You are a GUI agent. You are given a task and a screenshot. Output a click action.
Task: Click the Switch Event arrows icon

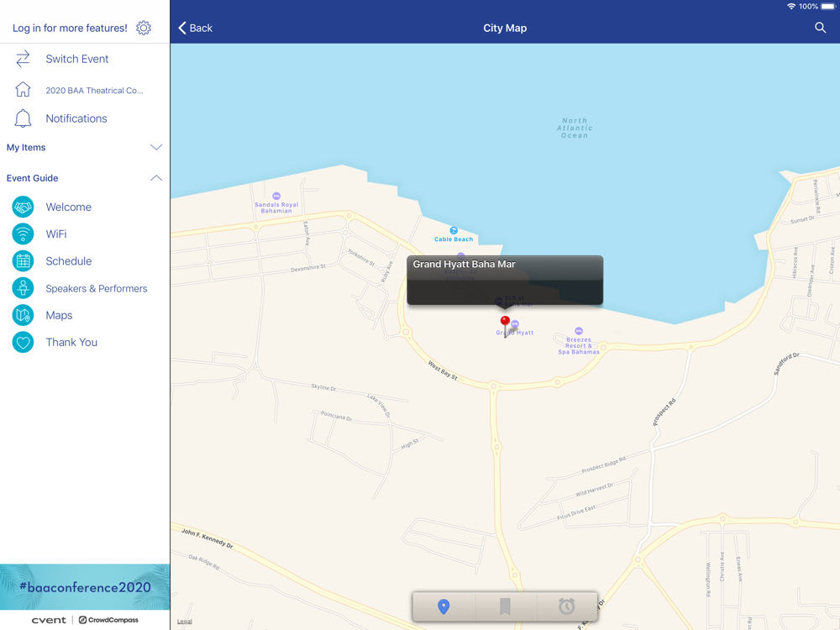tap(23, 59)
